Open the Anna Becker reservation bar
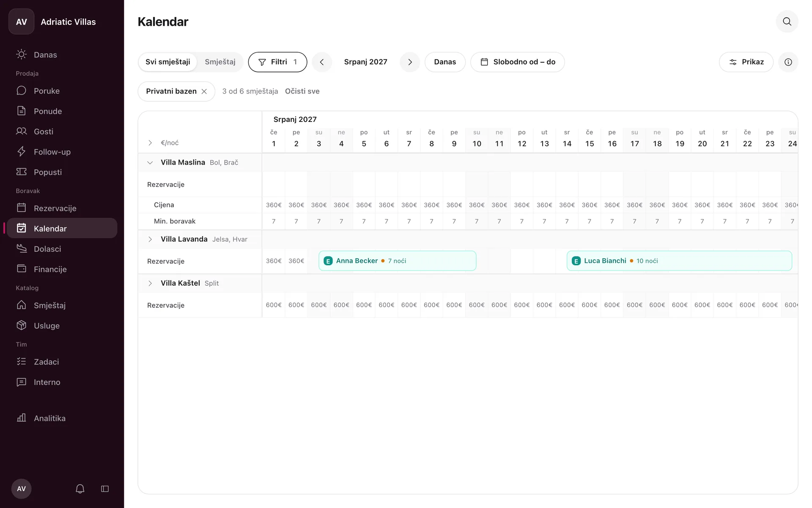The width and height of the screenshot is (812, 508). coord(397,261)
